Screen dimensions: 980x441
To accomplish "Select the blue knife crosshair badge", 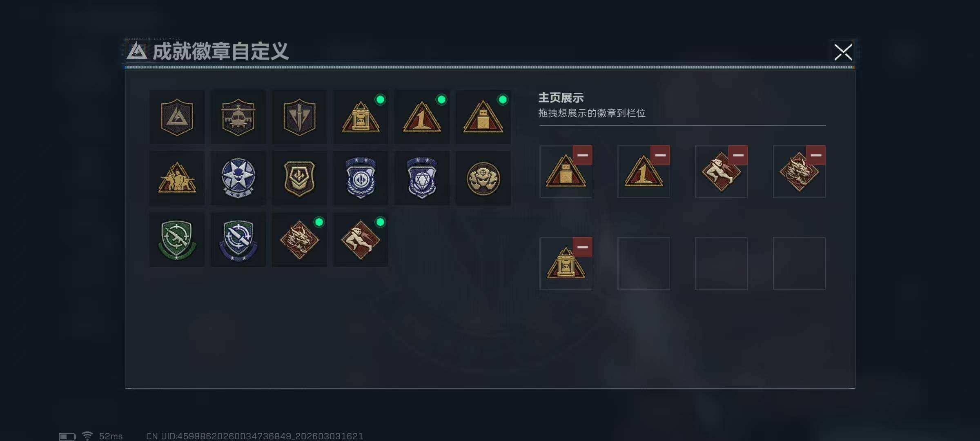I will click(x=238, y=240).
